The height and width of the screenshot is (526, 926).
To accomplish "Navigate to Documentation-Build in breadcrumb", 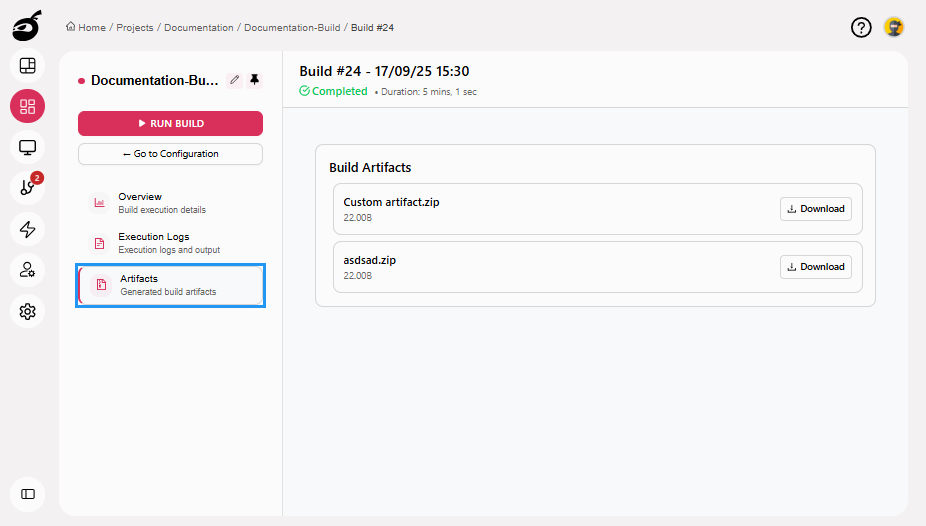I will (292, 28).
